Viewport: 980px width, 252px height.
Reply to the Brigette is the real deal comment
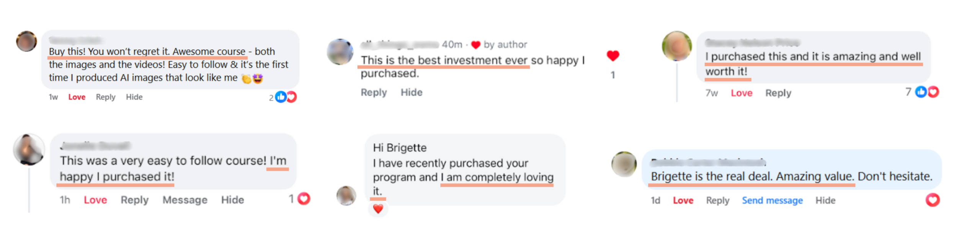click(x=717, y=200)
